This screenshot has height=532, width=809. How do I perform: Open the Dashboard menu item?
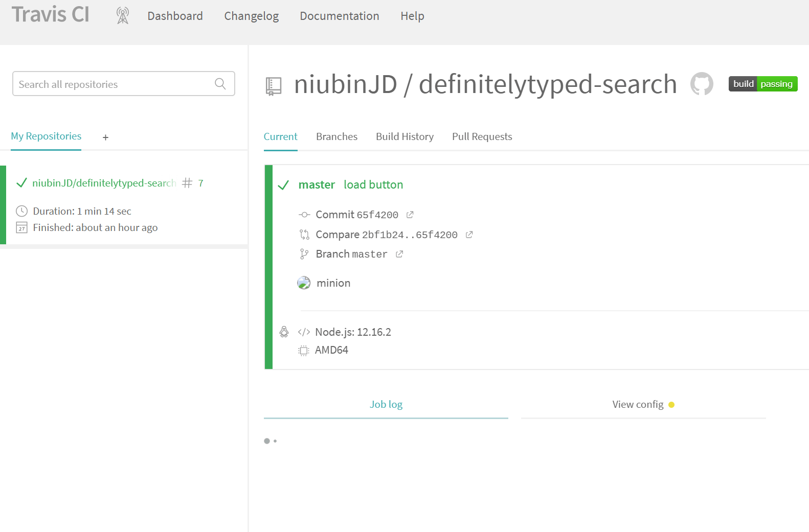tap(175, 16)
